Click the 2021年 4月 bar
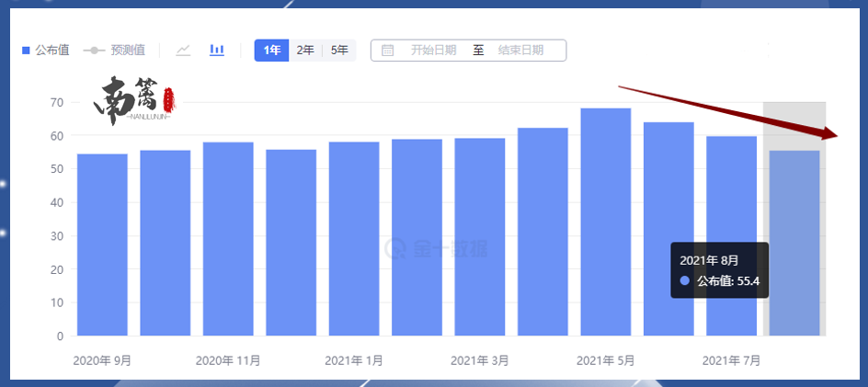Viewport: 868px width, 387px height. [x=543, y=232]
